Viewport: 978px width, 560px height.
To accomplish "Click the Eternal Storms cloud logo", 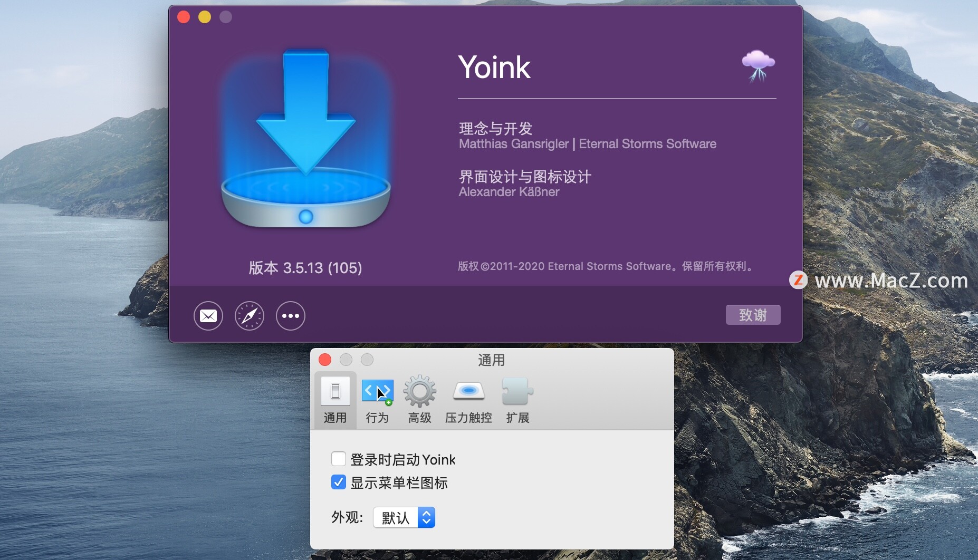I will (x=759, y=65).
